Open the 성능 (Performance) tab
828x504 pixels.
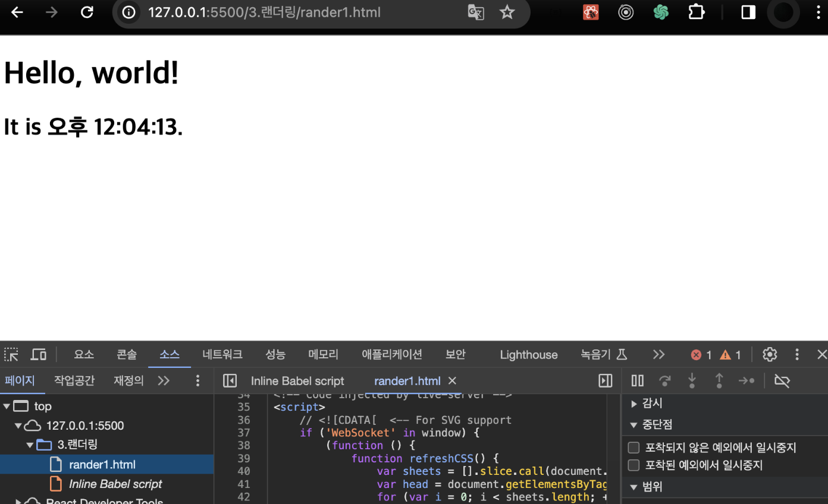pos(275,355)
